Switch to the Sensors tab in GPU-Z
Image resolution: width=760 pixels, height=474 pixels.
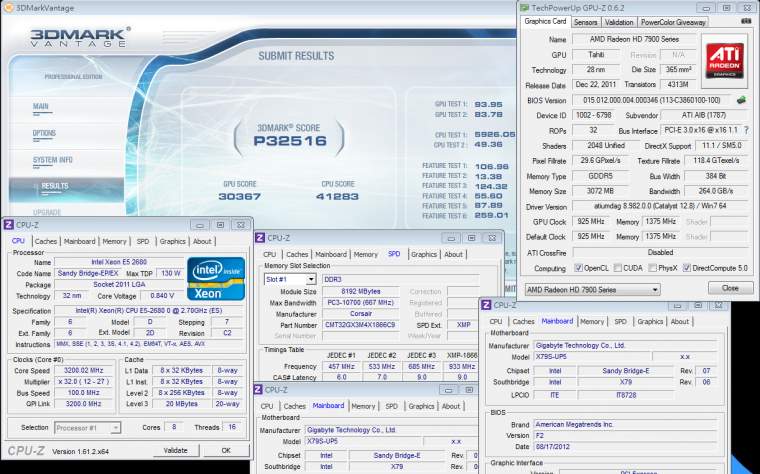586,22
